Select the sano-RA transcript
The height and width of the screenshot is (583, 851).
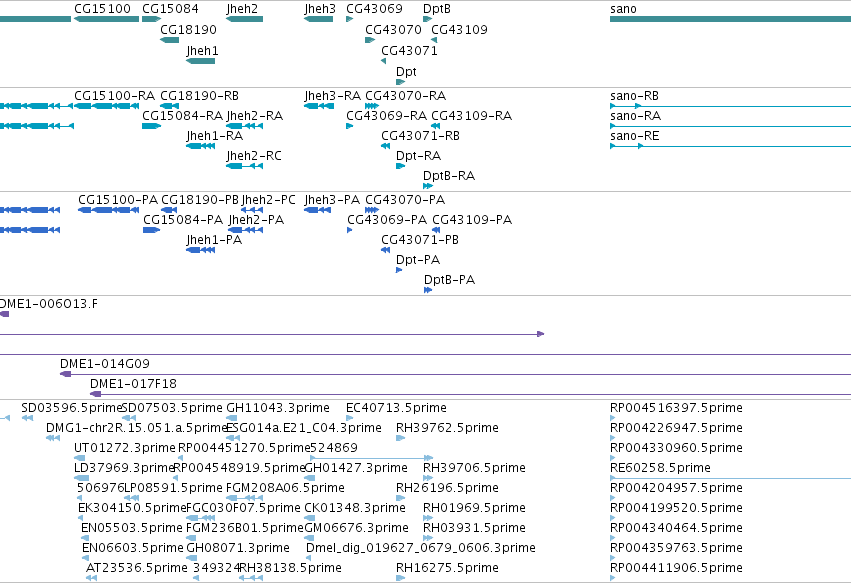point(731,126)
